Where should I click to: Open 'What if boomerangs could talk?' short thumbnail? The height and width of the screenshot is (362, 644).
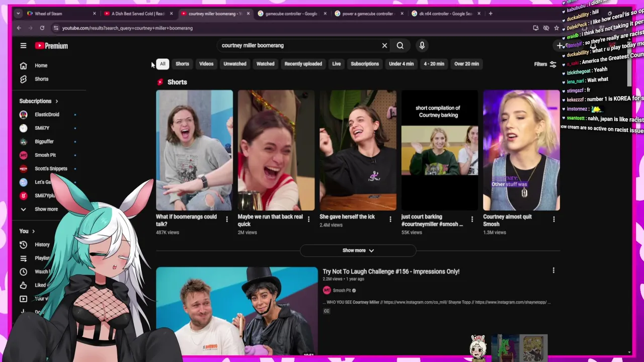194,150
